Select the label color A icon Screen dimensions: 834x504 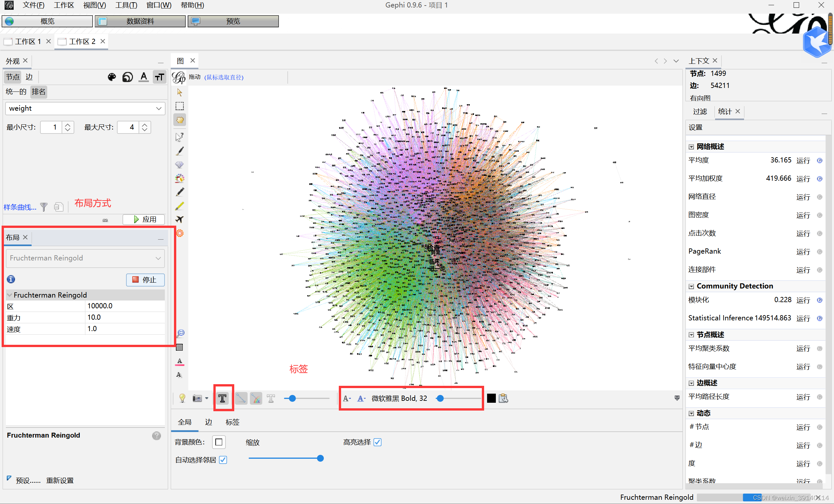click(144, 77)
